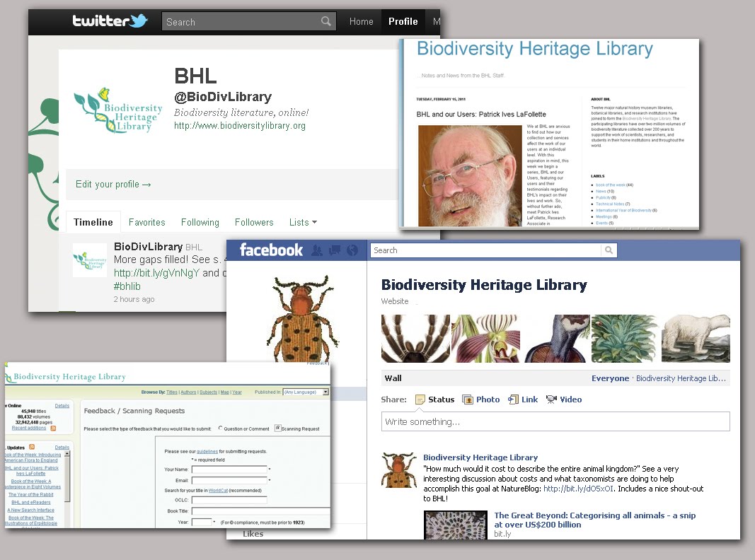Click the Twitter search magnifier icon

click(x=326, y=21)
